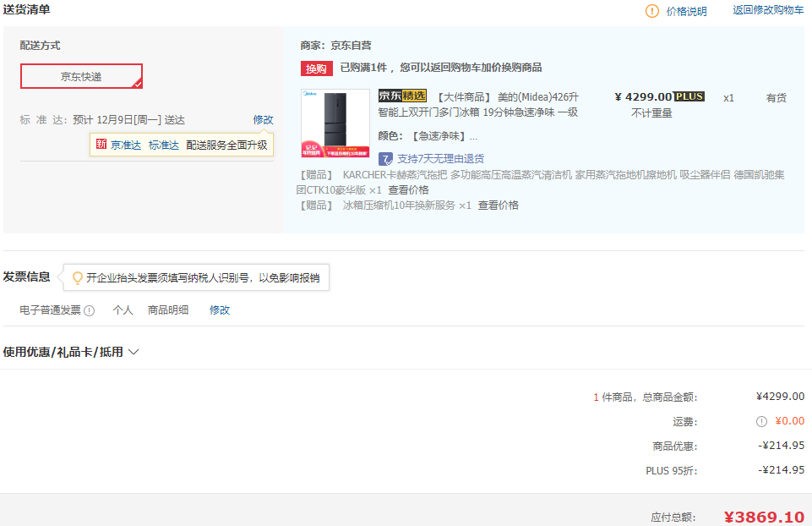Viewport: 812px width, 526px height.
Task: Click the KARCHER steam mop gift description
Action: [x=540, y=182]
